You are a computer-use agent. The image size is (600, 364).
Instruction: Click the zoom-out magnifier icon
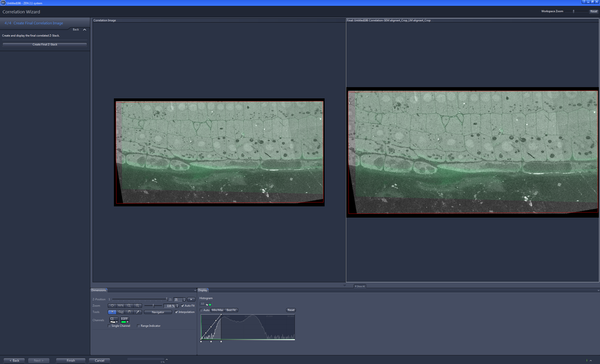click(x=129, y=306)
